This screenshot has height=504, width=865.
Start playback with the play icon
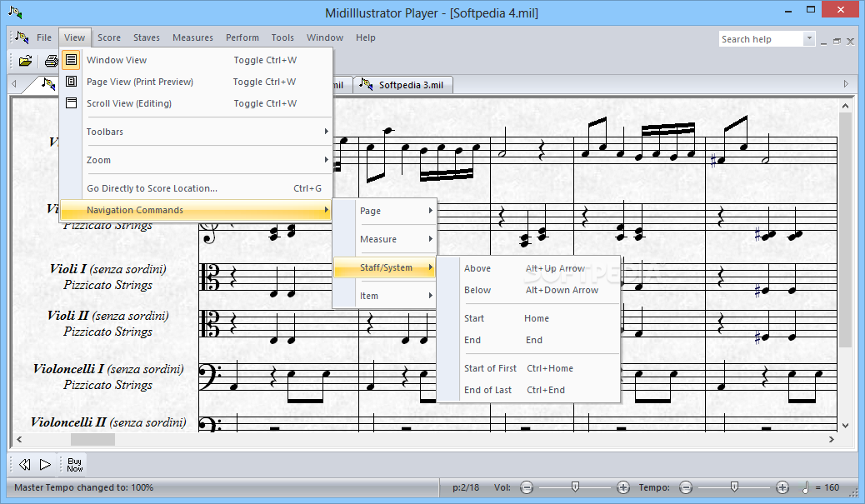[45, 464]
